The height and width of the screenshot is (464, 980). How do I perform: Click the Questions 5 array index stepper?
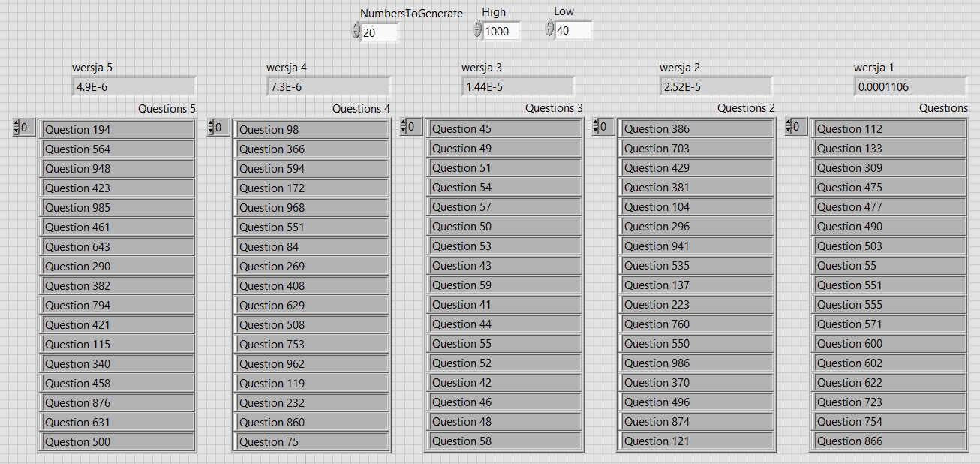point(16,128)
